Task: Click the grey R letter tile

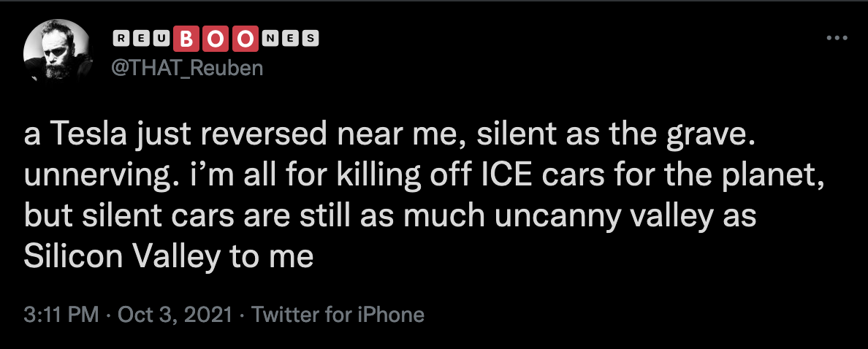Action: pyautogui.click(x=121, y=38)
